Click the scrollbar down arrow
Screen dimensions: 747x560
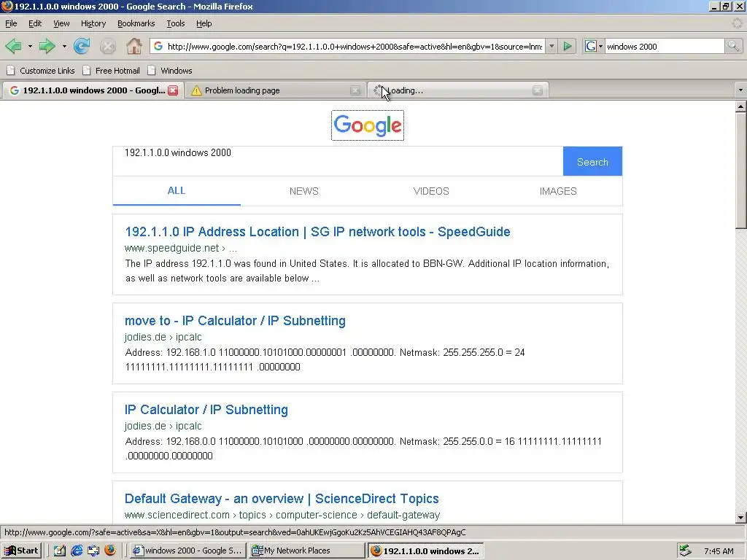click(x=741, y=518)
